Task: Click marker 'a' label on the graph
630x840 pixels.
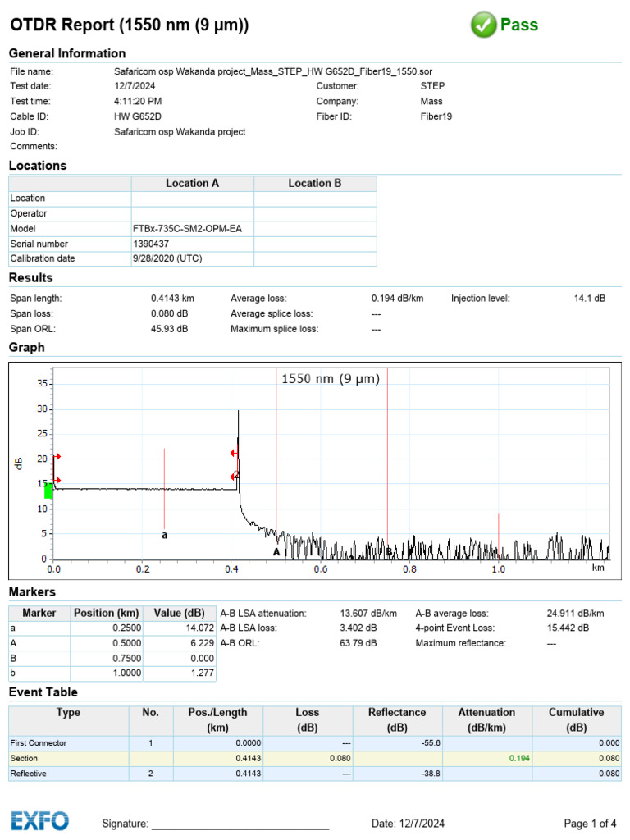Action: click(164, 535)
